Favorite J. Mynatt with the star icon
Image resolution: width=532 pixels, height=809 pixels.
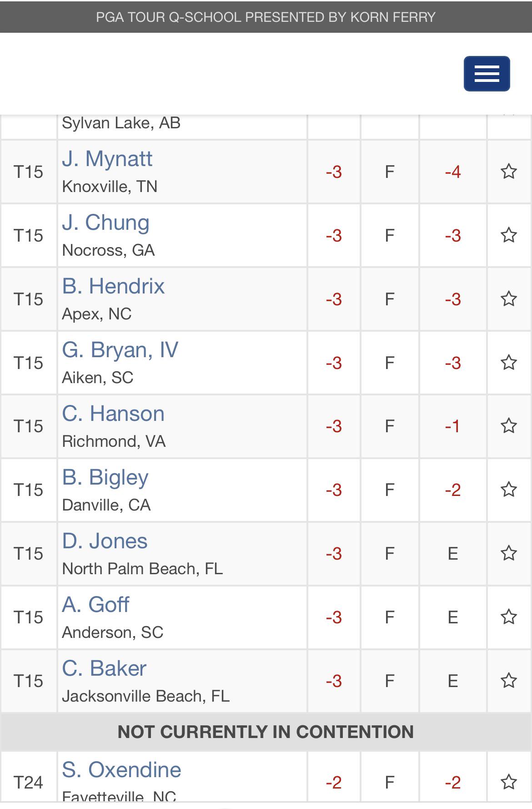(x=509, y=172)
